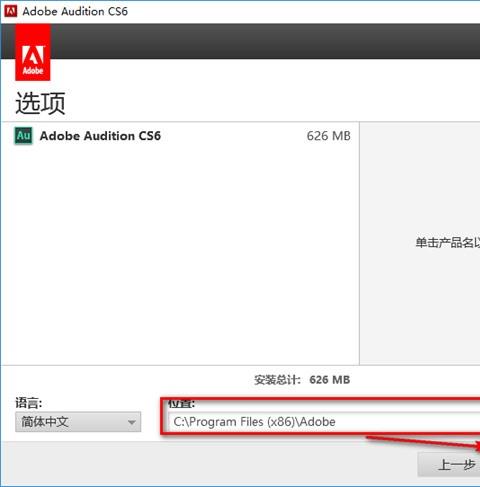Click the 单击产品名 description text
Screen dimensions: 480x487
point(448,243)
